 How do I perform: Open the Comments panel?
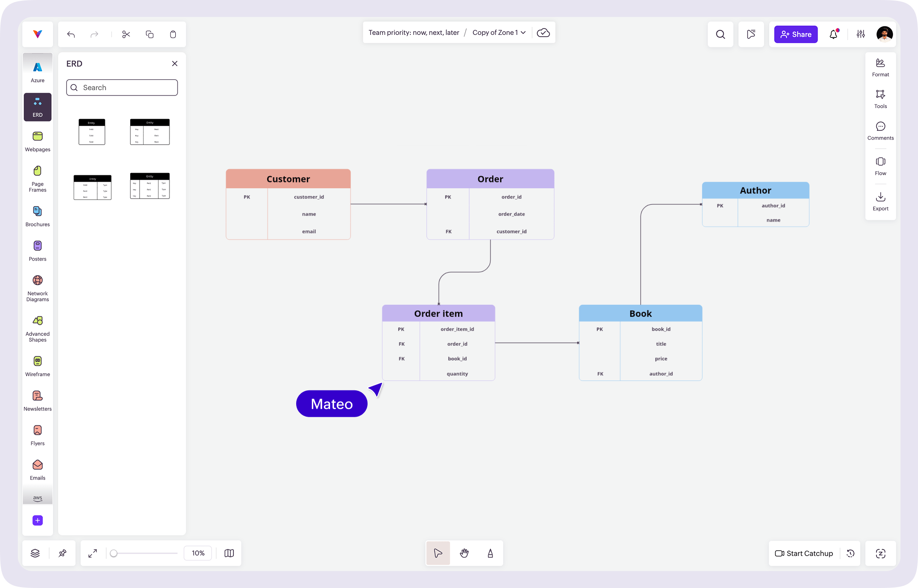pos(880,130)
